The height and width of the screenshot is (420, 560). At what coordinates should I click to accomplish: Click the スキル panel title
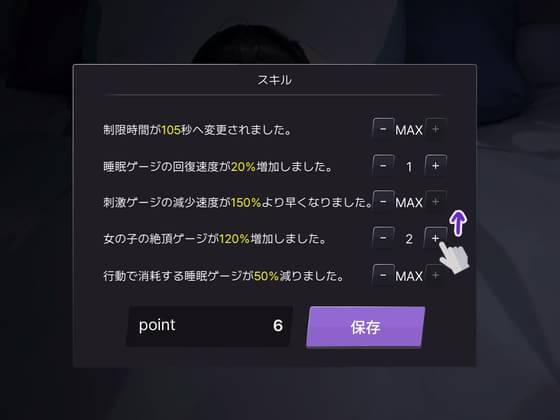click(275, 80)
